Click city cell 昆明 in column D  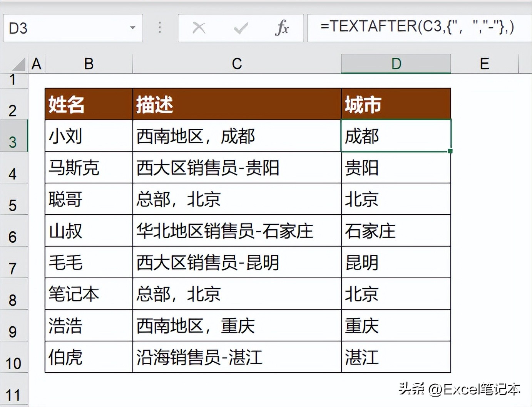click(396, 262)
